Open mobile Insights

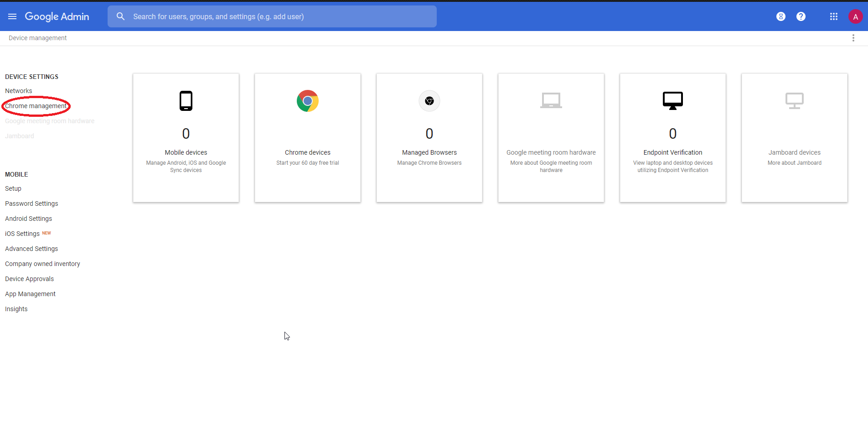tap(16, 309)
